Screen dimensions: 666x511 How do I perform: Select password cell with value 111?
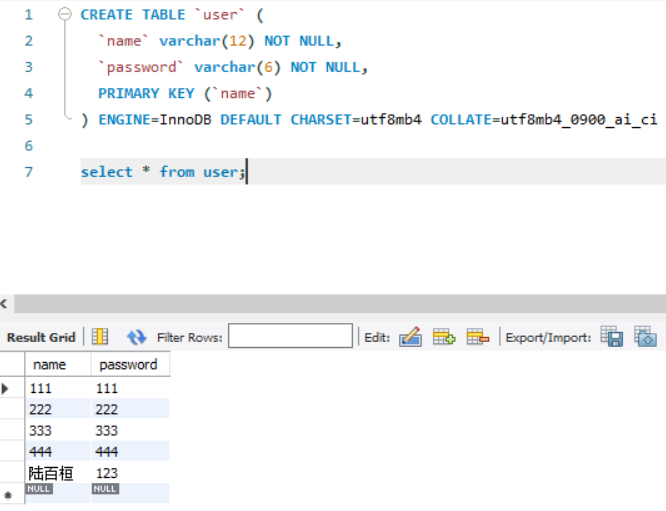tap(130, 388)
